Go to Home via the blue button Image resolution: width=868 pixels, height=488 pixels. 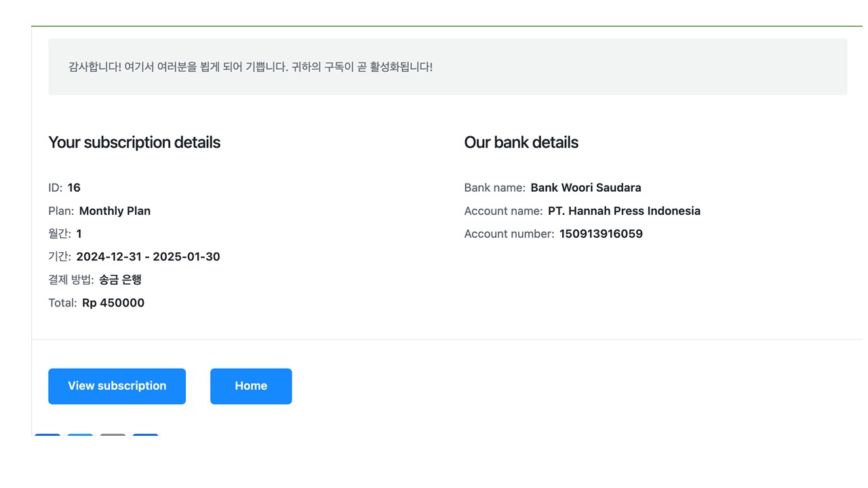tap(251, 386)
